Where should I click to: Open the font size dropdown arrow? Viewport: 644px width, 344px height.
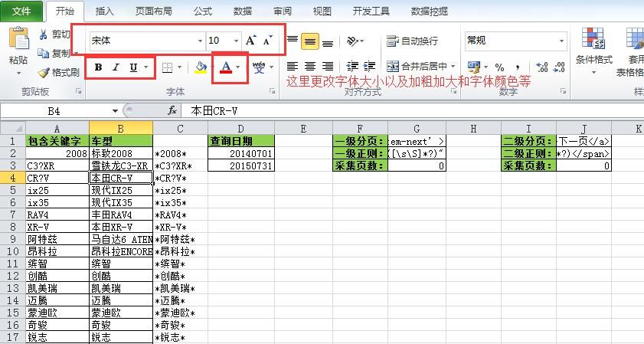(236, 41)
